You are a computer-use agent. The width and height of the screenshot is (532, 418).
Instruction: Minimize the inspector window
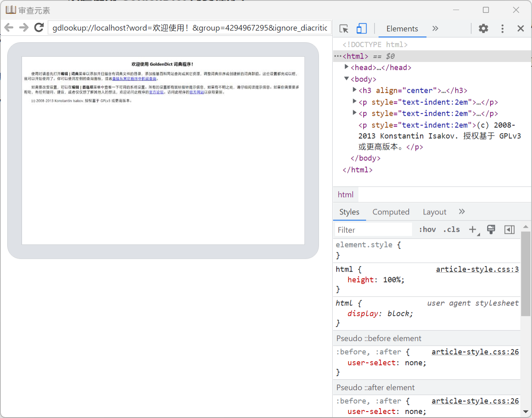(456, 10)
